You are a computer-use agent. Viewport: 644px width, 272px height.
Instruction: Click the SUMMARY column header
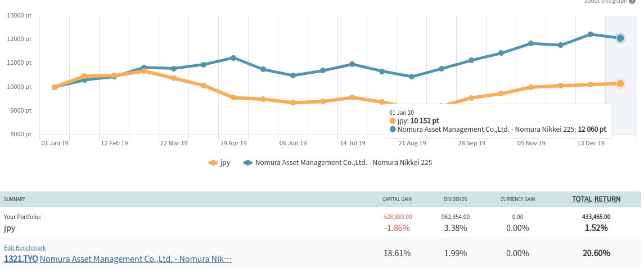click(15, 199)
